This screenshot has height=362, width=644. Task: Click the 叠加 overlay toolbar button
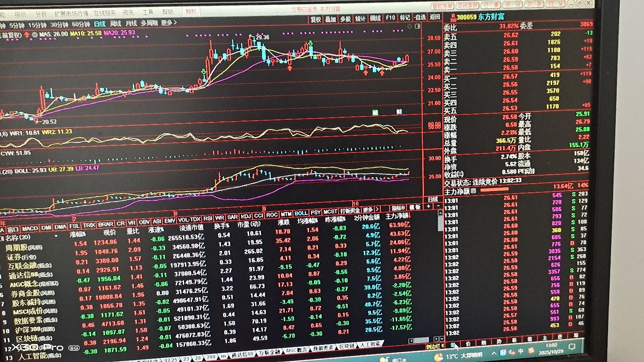point(330,19)
